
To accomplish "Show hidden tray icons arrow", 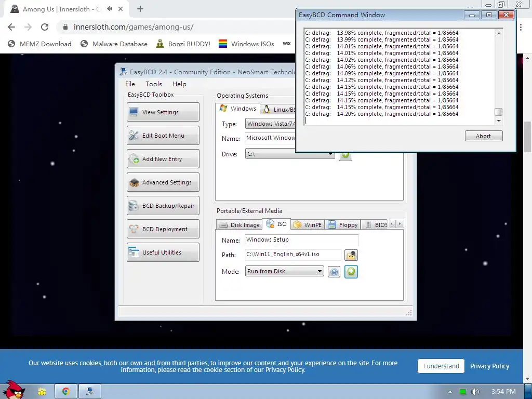I will (450, 392).
